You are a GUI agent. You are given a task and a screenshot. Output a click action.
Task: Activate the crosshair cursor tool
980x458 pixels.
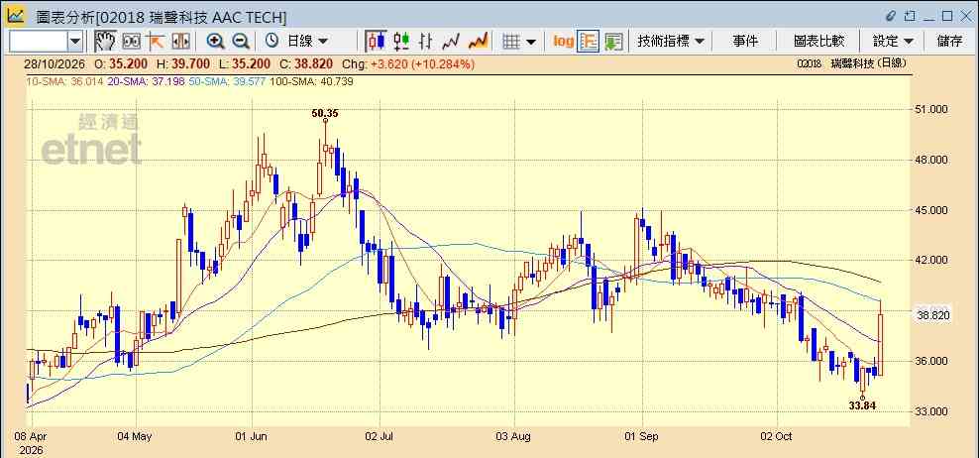click(155, 42)
